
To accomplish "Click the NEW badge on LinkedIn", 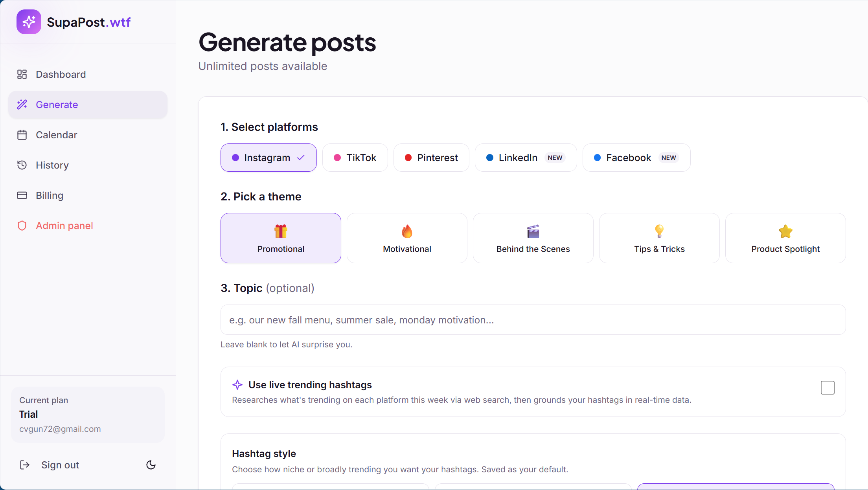I will (x=555, y=158).
